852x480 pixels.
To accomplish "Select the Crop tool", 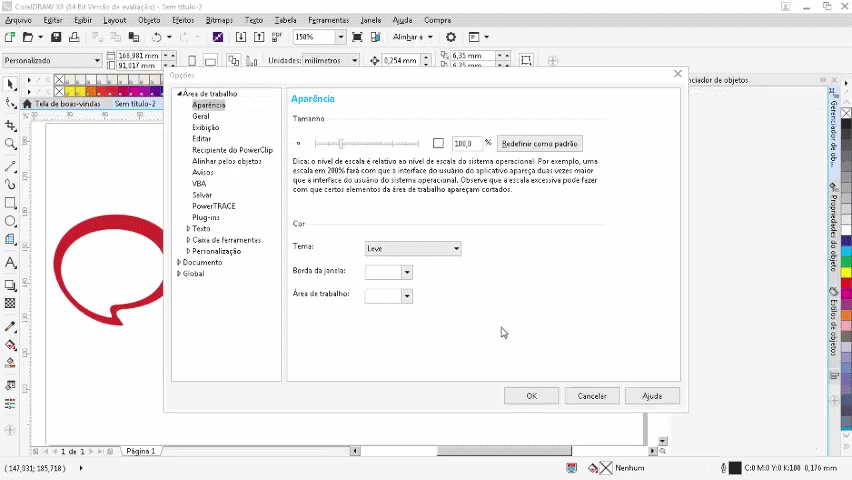I will click(11, 126).
